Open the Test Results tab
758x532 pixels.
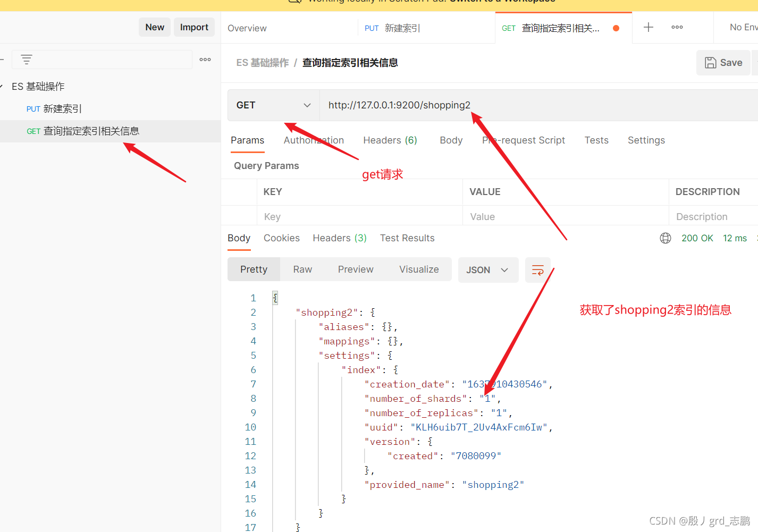coord(407,238)
